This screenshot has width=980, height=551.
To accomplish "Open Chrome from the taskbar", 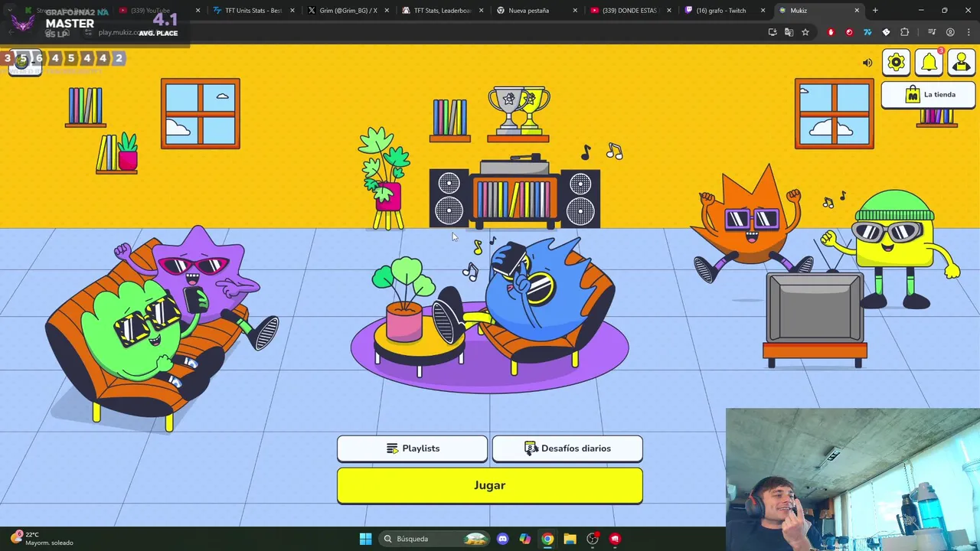I will click(x=547, y=539).
